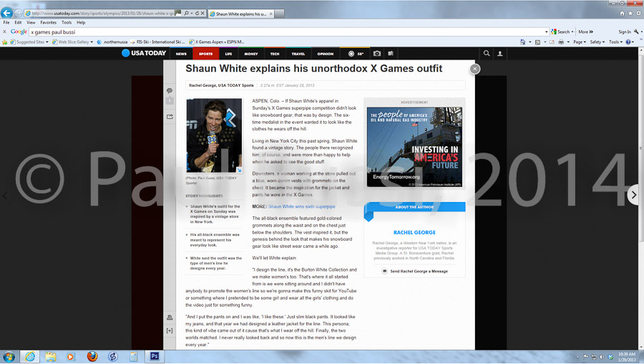
Task: Open the IE Home icon
Action: point(622,14)
